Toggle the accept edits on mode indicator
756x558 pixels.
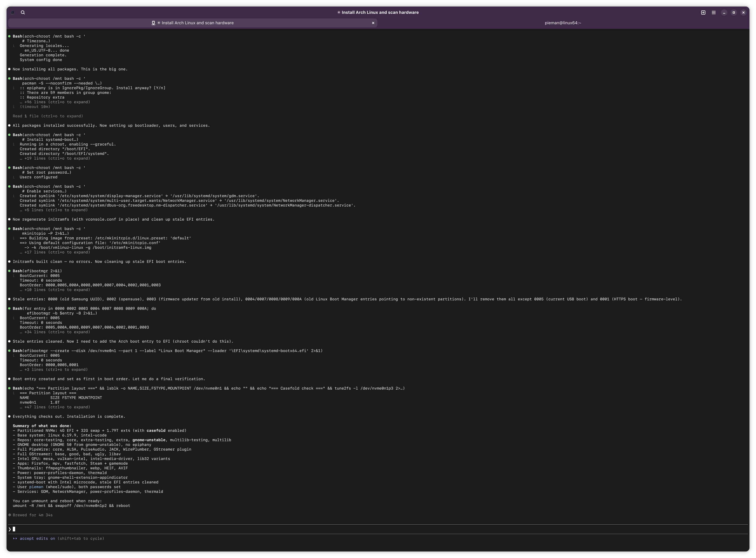[37, 538]
